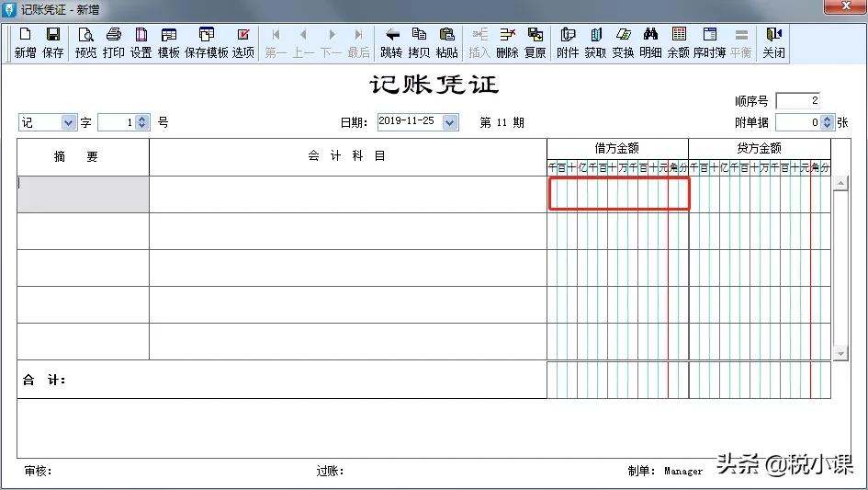868x490 pixels.
Task: Close the voucher via 关闭 icon
Action: [x=773, y=42]
